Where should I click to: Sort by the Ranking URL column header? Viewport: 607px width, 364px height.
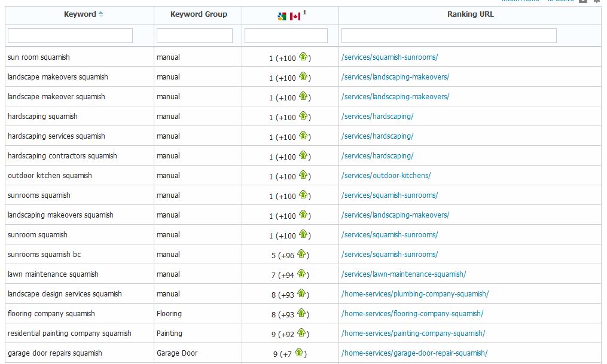[470, 14]
